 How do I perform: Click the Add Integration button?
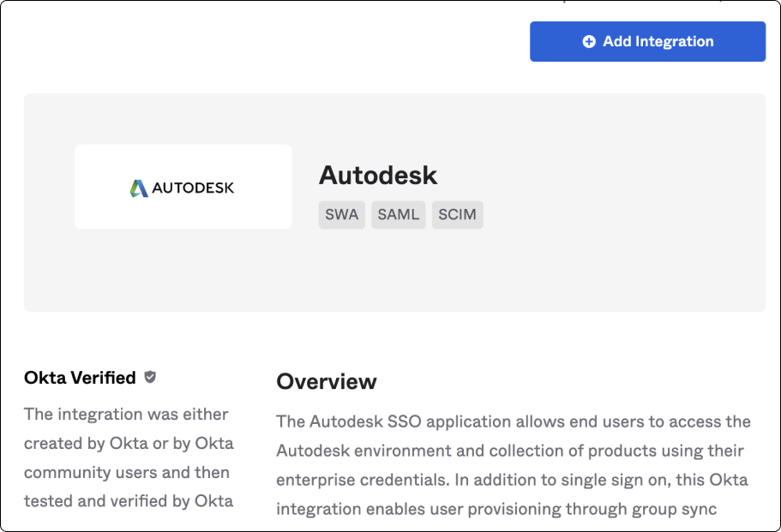(647, 41)
